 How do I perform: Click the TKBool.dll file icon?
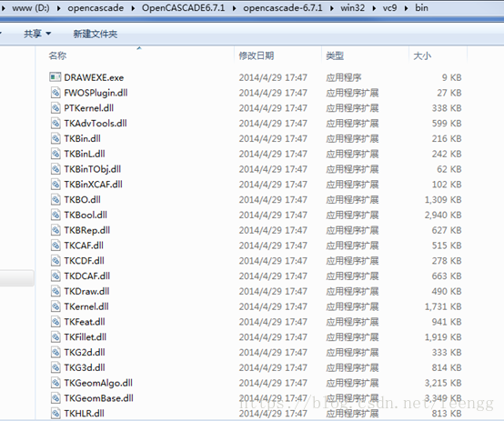(x=55, y=215)
